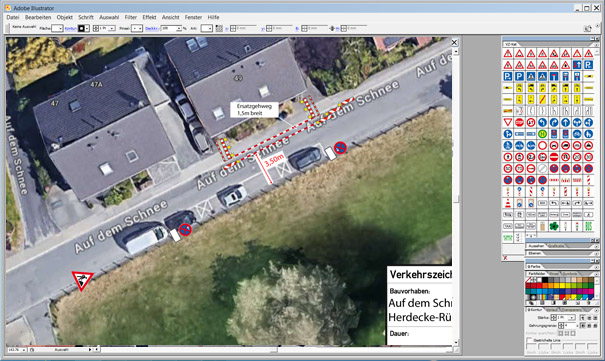Click the down arrow of the document vertical scrollbar
Viewport: 605px width, 361px height.
[456, 342]
